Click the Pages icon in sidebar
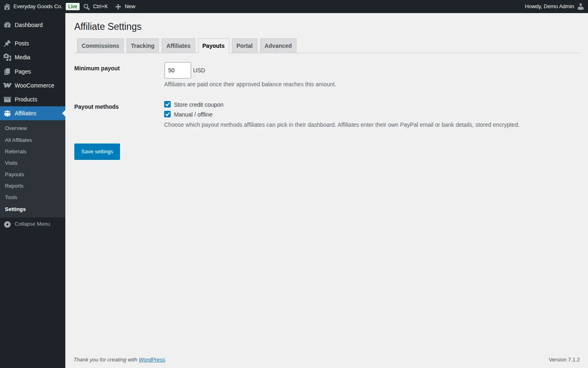The width and height of the screenshot is (588, 368). pyautogui.click(x=7, y=72)
